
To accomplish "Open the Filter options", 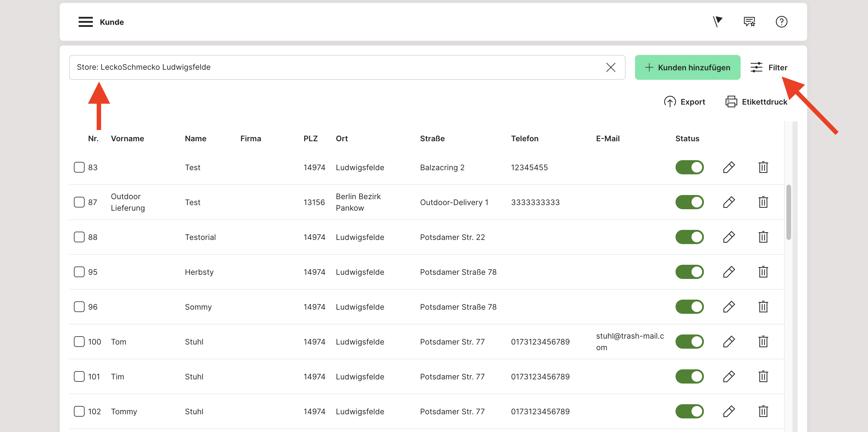I will 769,67.
